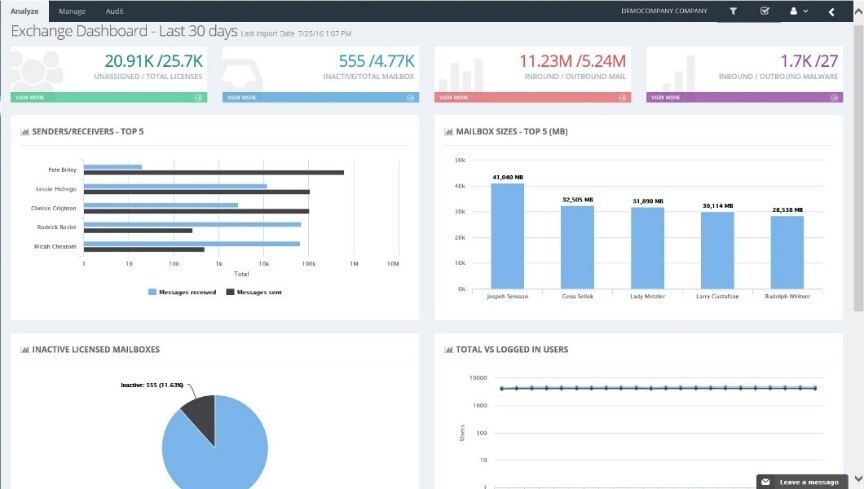The image size is (864, 489).
Task: Select Democompany Company selector
Action: point(664,11)
